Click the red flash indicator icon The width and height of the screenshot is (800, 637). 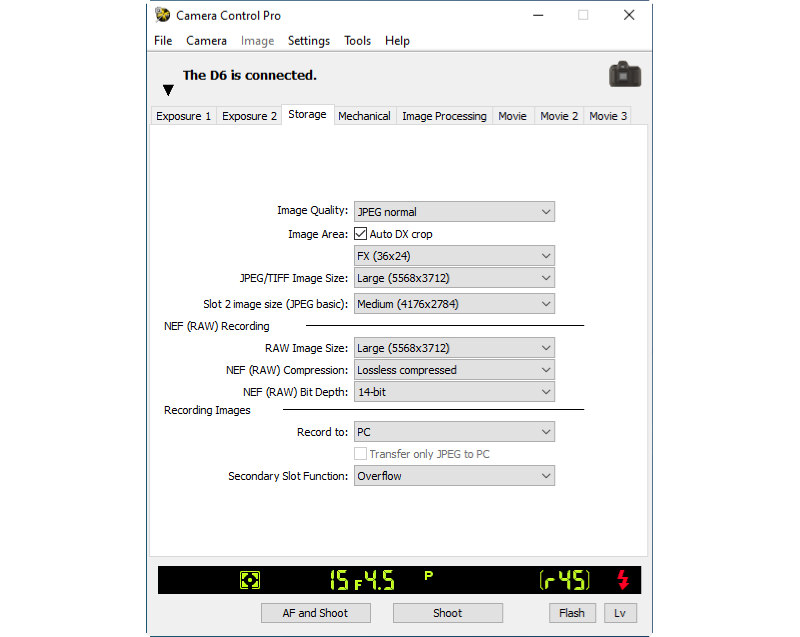coord(623,579)
